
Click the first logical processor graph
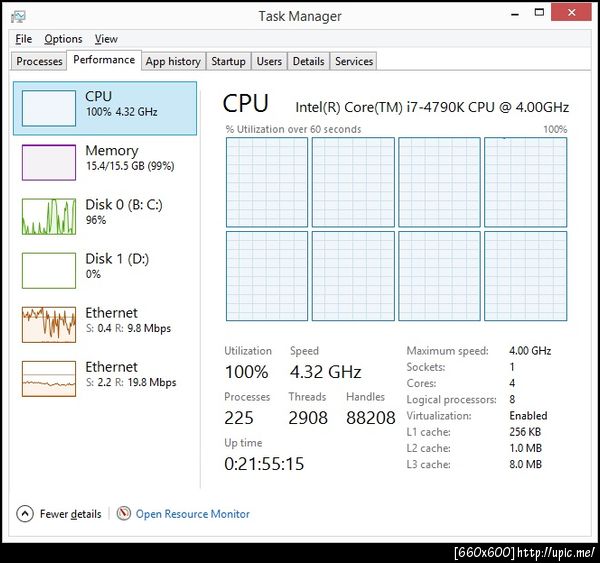coord(267,182)
